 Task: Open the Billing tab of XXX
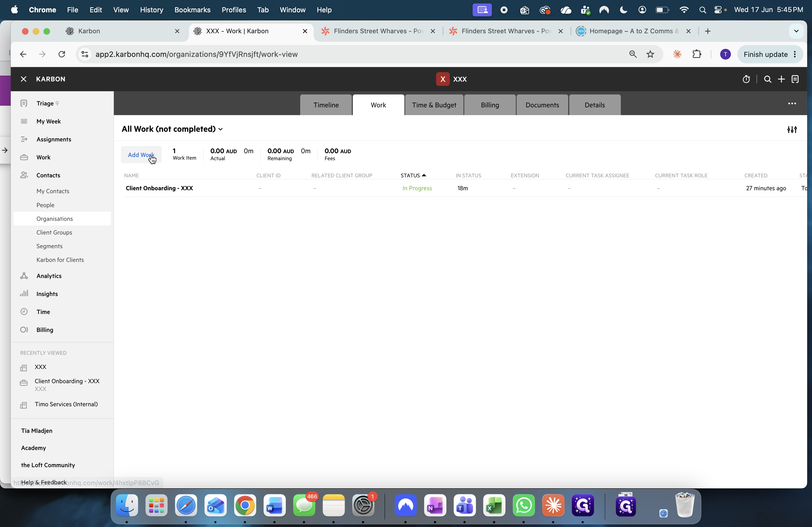click(490, 105)
